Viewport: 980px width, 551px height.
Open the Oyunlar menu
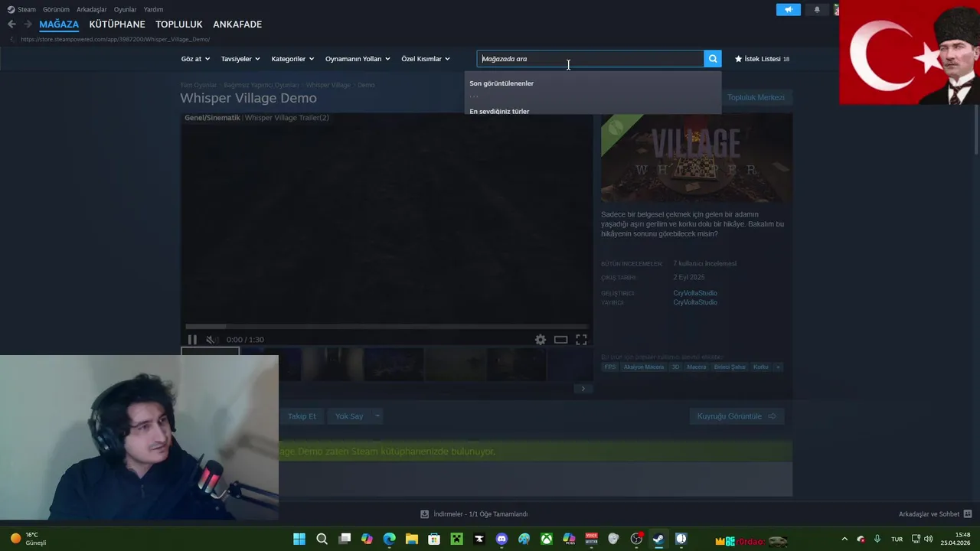pyautogui.click(x=126, y=10)
